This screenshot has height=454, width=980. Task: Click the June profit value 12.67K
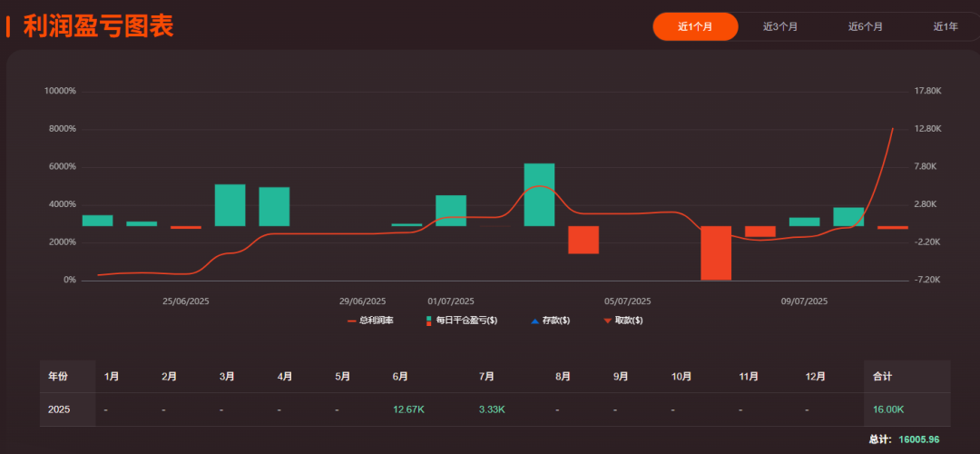pos(408,410)
